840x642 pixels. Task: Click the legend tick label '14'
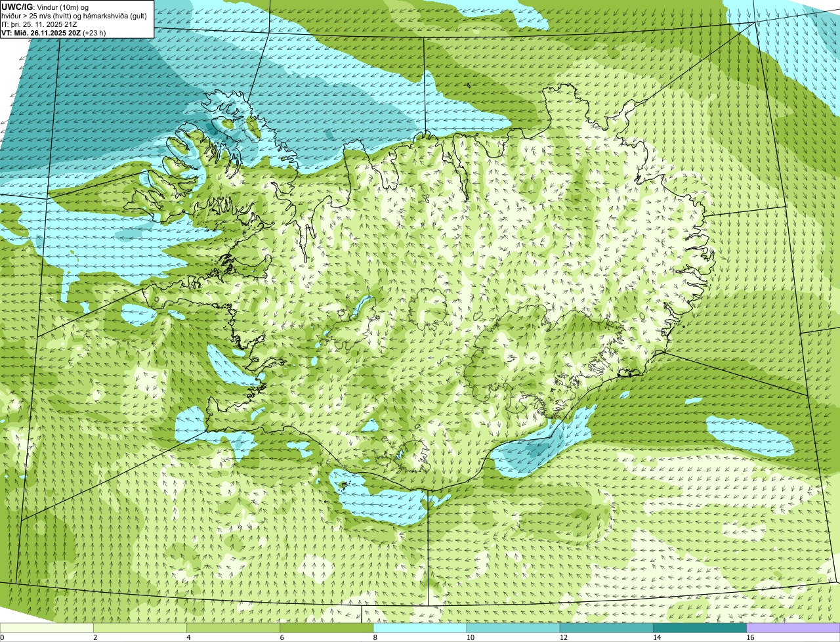[656, 637]
